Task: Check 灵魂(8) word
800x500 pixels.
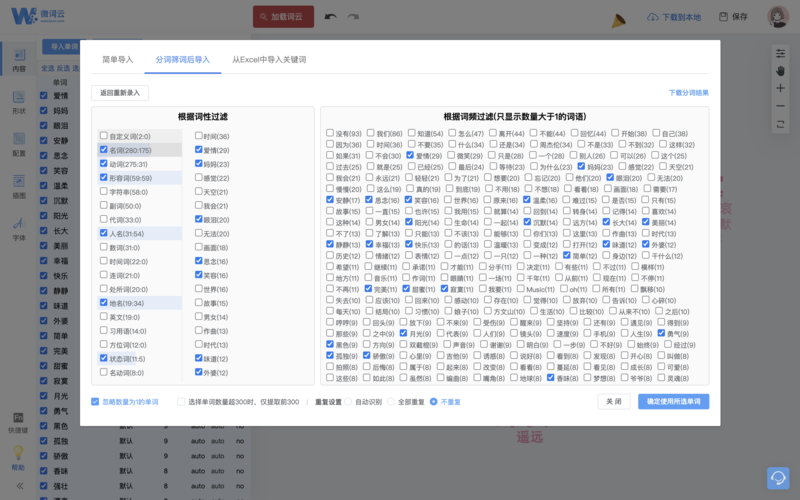Action: coord(661,378)
